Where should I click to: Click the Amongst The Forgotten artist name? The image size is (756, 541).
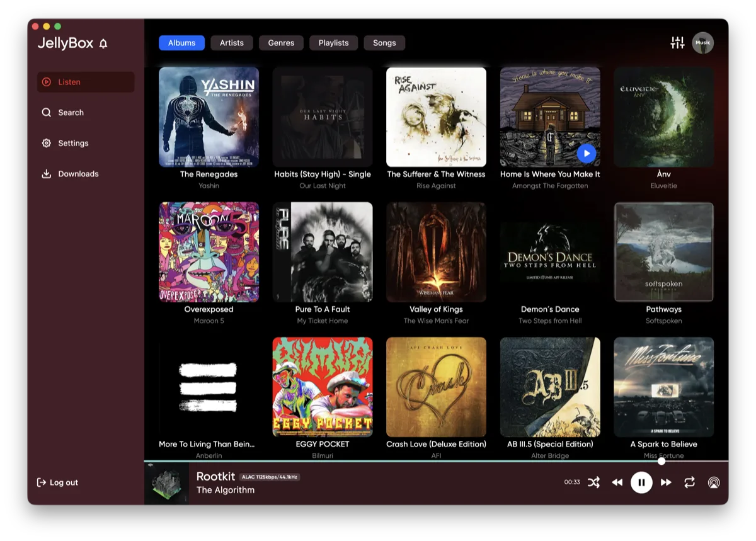point(550,186)
